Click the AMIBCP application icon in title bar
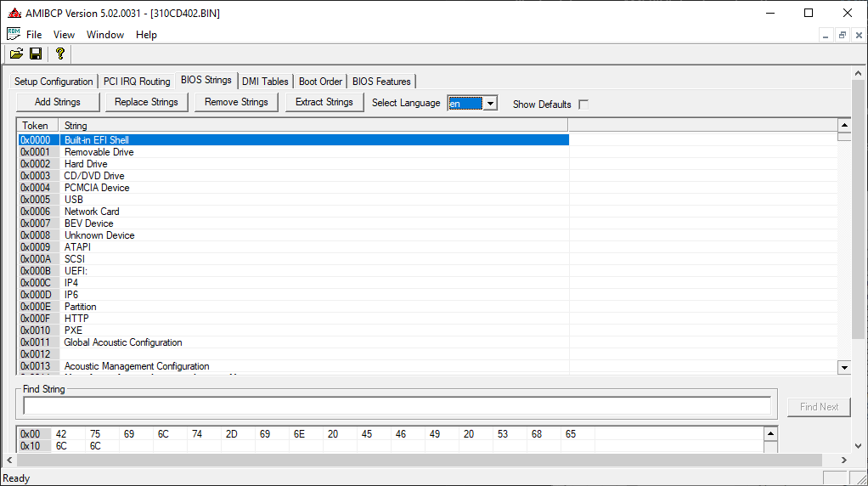 (14, 13)
